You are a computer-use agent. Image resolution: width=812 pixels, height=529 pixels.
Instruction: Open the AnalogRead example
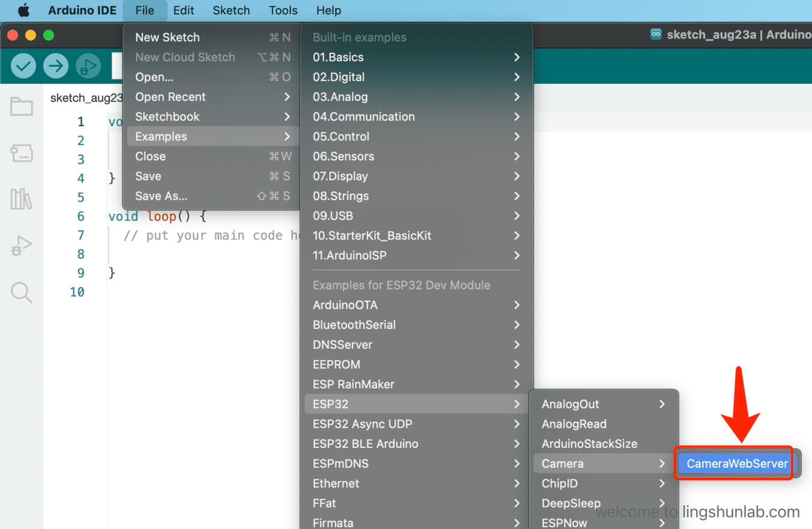[604, 424]
